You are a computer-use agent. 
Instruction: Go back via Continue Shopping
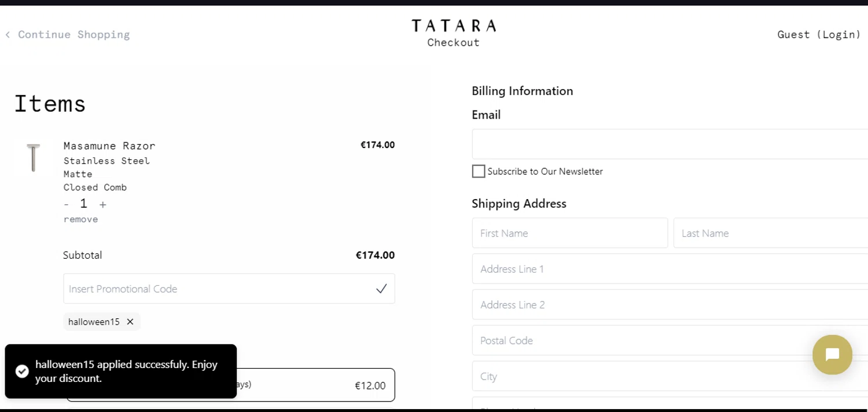tap(68, 35)
